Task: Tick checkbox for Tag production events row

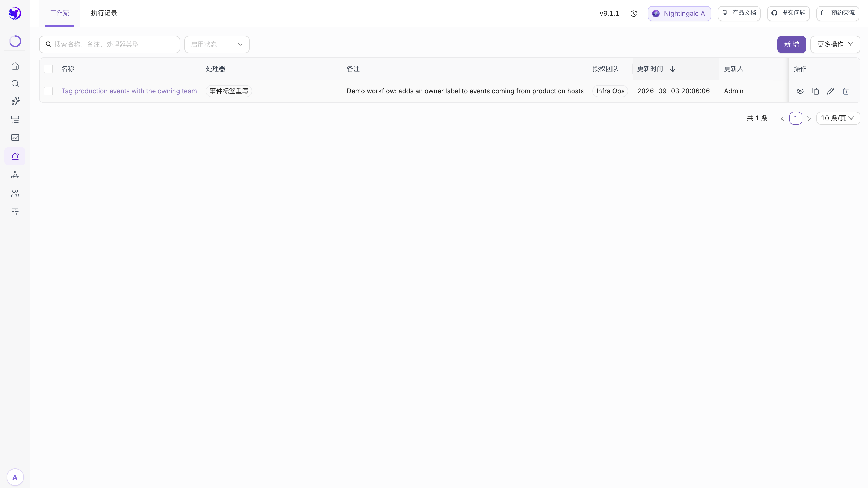Action: coord(48,91)
